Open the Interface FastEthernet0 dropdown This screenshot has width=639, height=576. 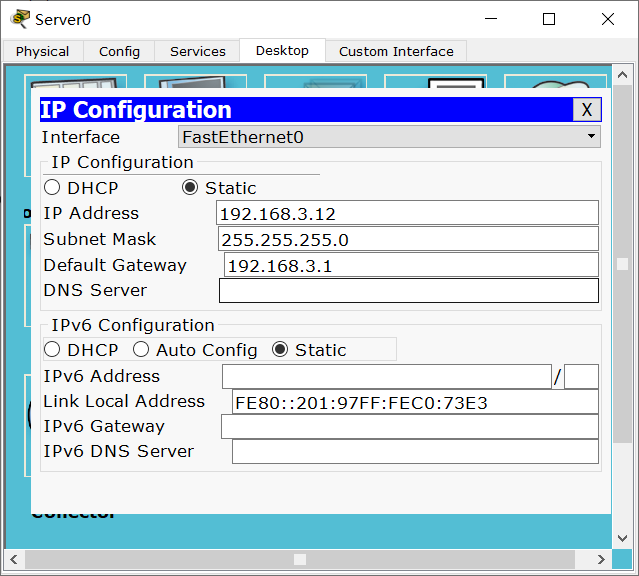click(389, 137)
